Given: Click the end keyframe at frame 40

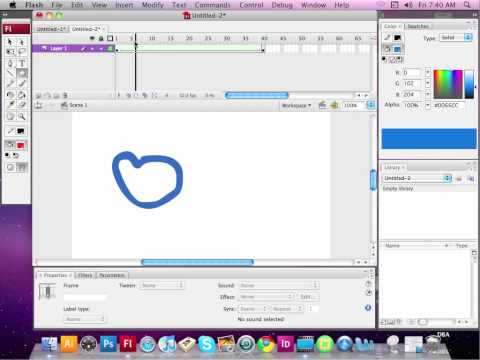Looking at the screenshot, I should point(263,50).
